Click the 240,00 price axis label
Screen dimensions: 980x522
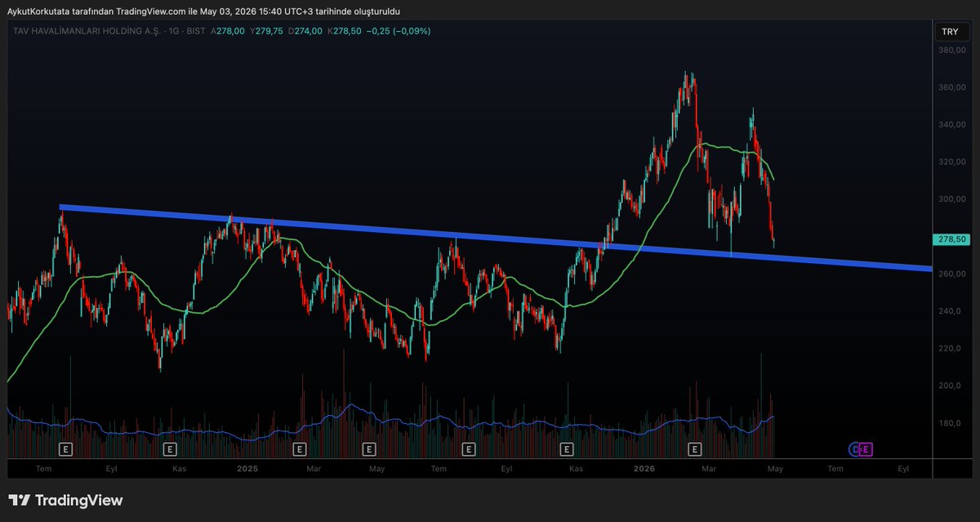coord(951,311)
